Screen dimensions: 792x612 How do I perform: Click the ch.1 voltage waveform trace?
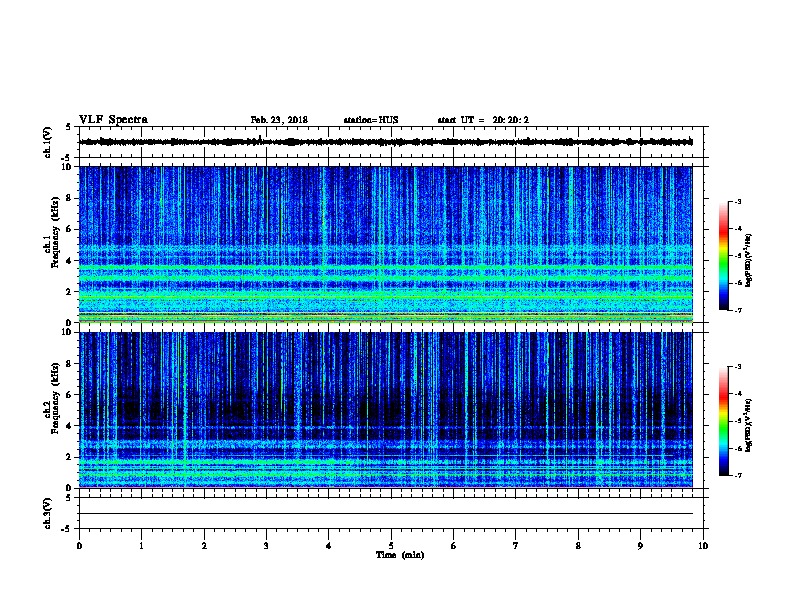(x=386, y=142)
